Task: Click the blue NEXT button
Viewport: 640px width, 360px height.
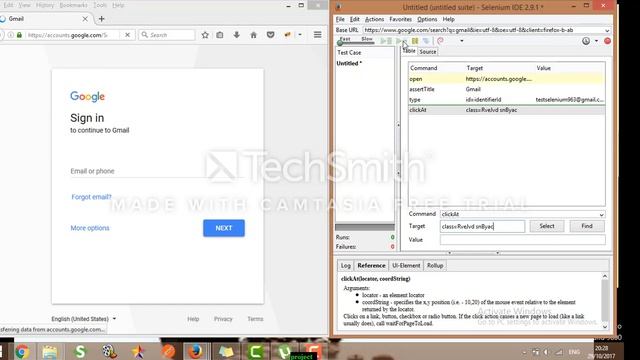Action: click(x=224, y=228)
